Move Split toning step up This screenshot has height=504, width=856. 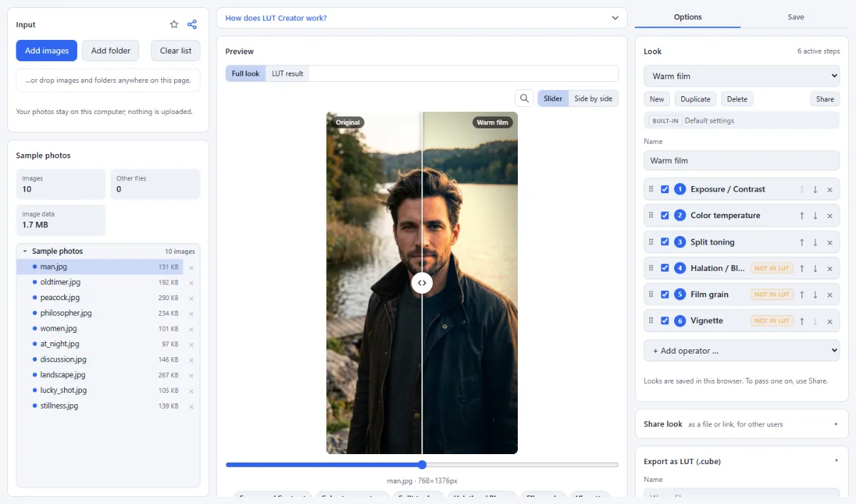(802, 242)
